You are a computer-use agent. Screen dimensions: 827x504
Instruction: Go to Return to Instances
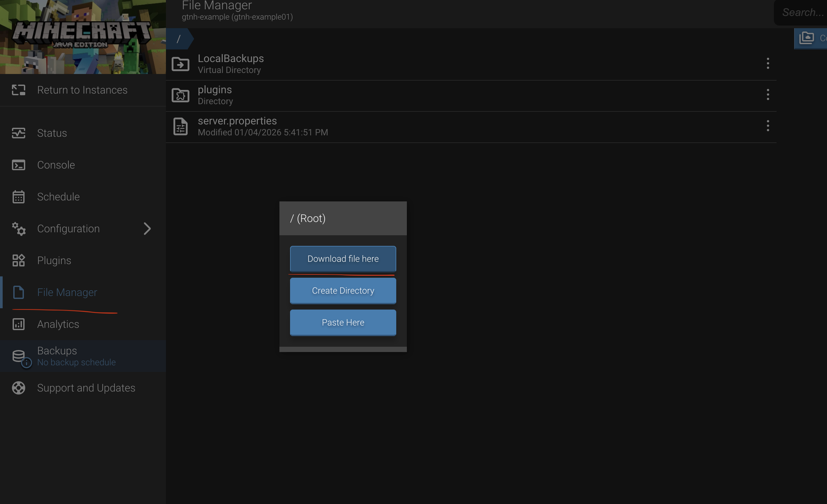click(x=82, y=90)
